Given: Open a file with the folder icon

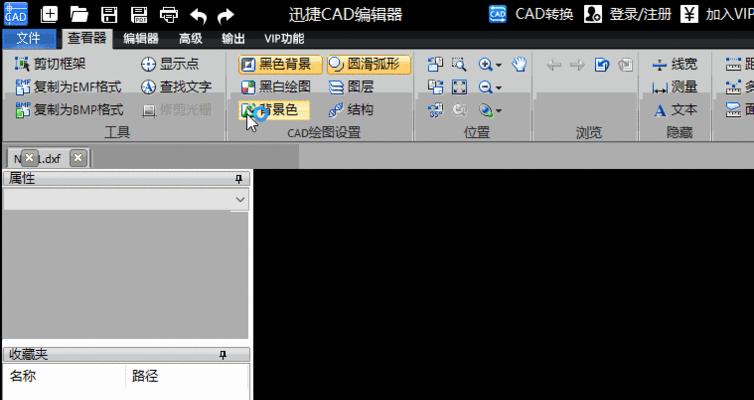Looking at the screenshot, I should (x=79, y=14).
